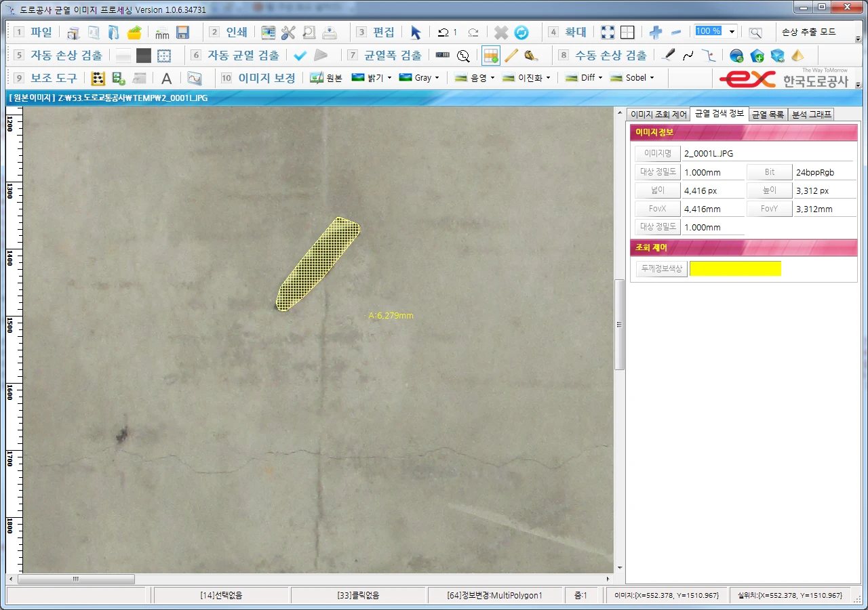Click the redo arrow icon

(x=473, y=33)
